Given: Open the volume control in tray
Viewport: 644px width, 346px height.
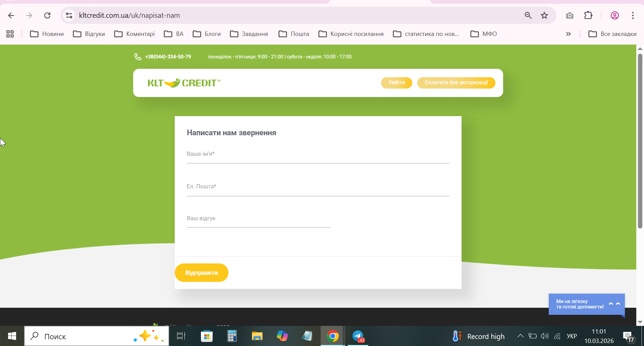Looking at the screenshot, I should click(545, 336).
